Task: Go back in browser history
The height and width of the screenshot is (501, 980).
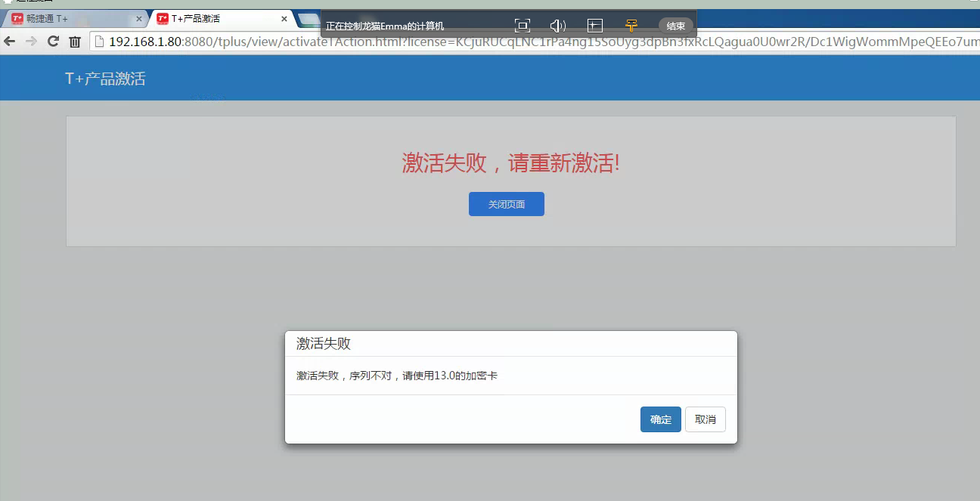Action: (10, 42)
